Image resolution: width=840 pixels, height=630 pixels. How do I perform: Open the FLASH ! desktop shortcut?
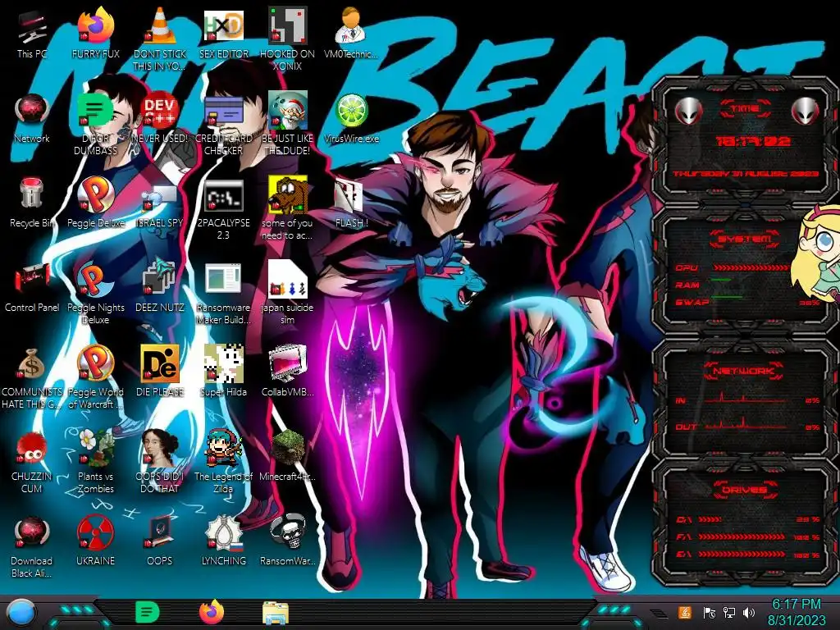click(351, 195)
